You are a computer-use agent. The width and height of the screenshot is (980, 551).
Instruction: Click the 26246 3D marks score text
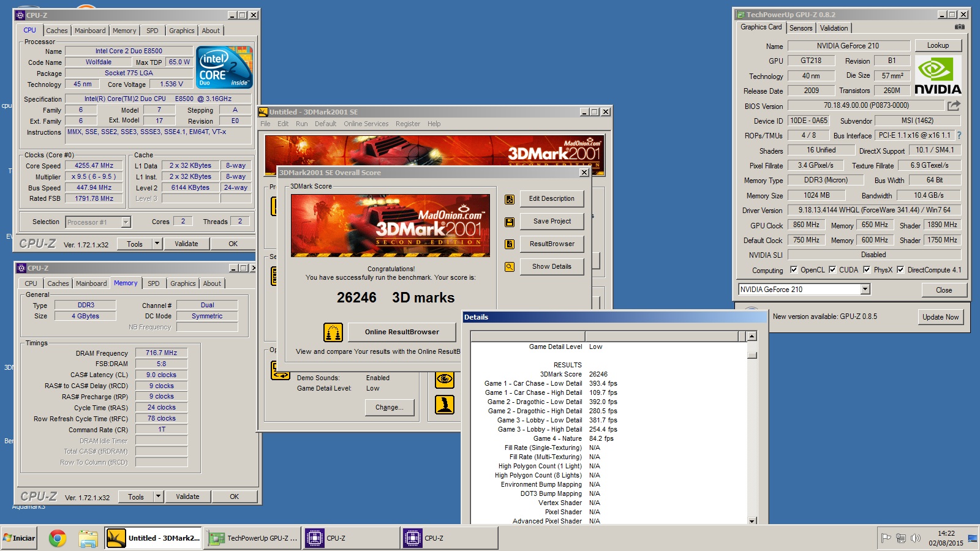click(x=396, y=298)
